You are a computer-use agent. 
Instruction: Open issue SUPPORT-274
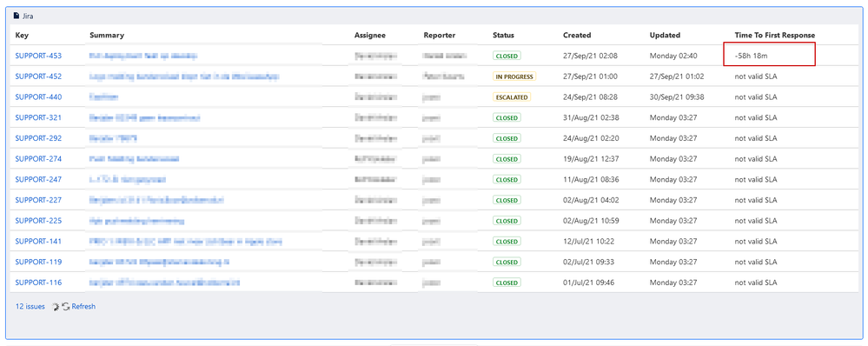[x=38, y=159]
